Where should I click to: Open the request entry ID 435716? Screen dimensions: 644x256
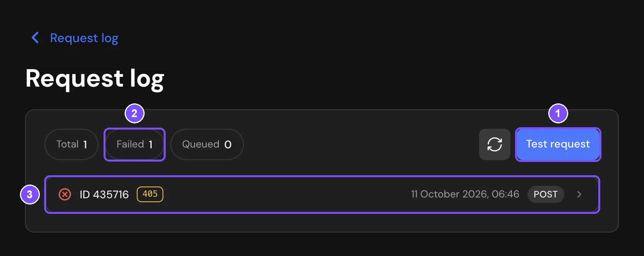(322, 194)
